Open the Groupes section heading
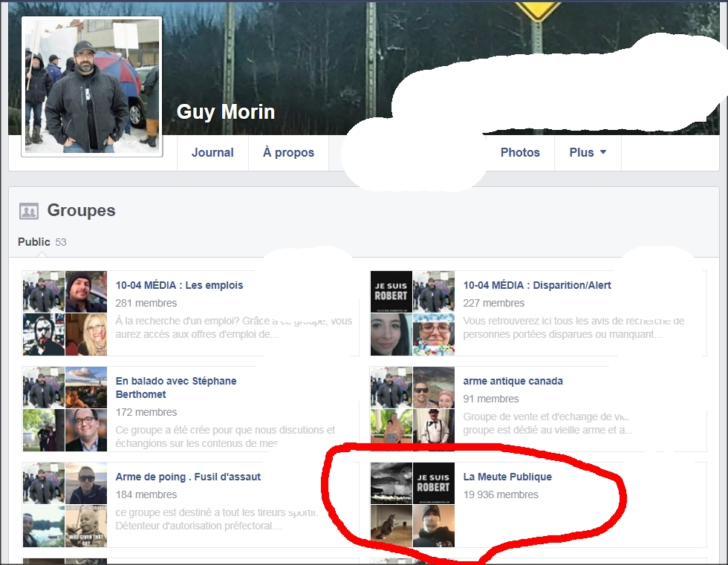This screenshot has height=565, width=728. [x=81, y=211]
